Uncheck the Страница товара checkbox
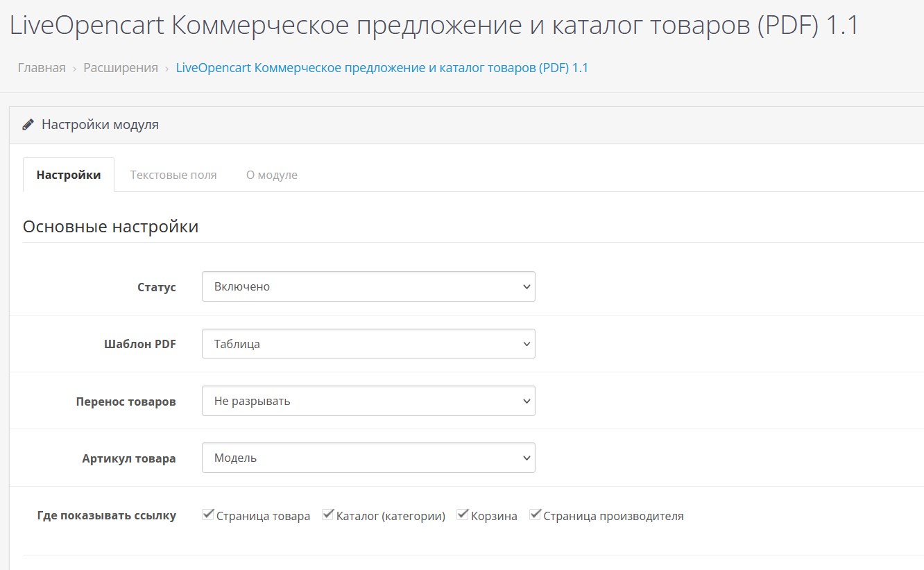 tap(207, 515)
